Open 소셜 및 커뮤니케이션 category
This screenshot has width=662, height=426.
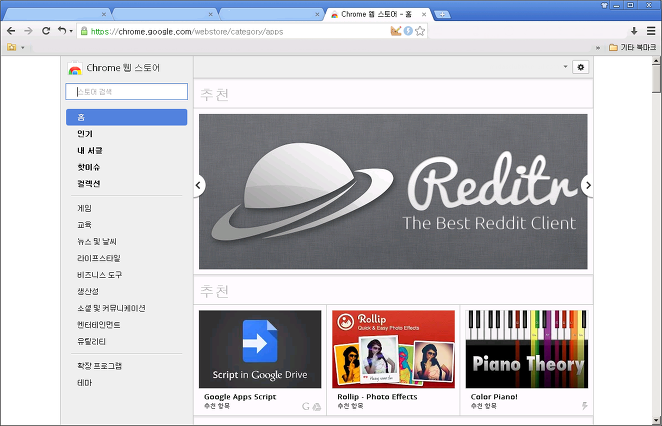click(111, 308)
